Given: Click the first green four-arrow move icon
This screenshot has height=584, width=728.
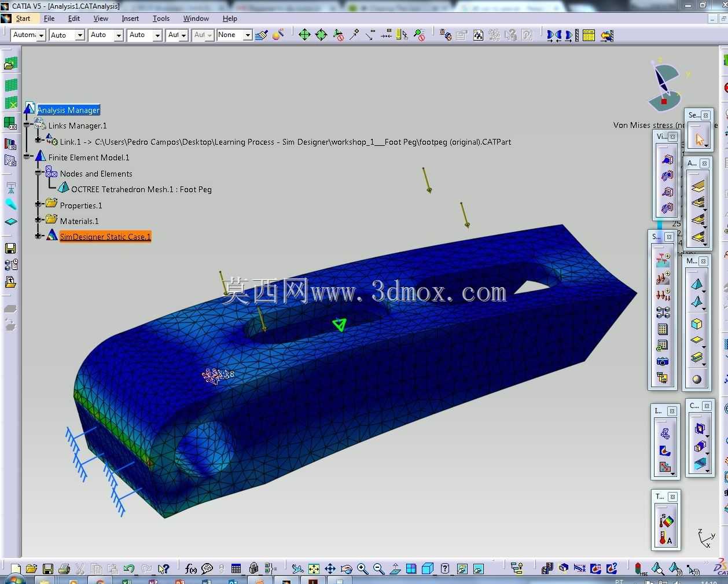Looking at the screenshot, I should pyautogui.click(x=304, y=35).
